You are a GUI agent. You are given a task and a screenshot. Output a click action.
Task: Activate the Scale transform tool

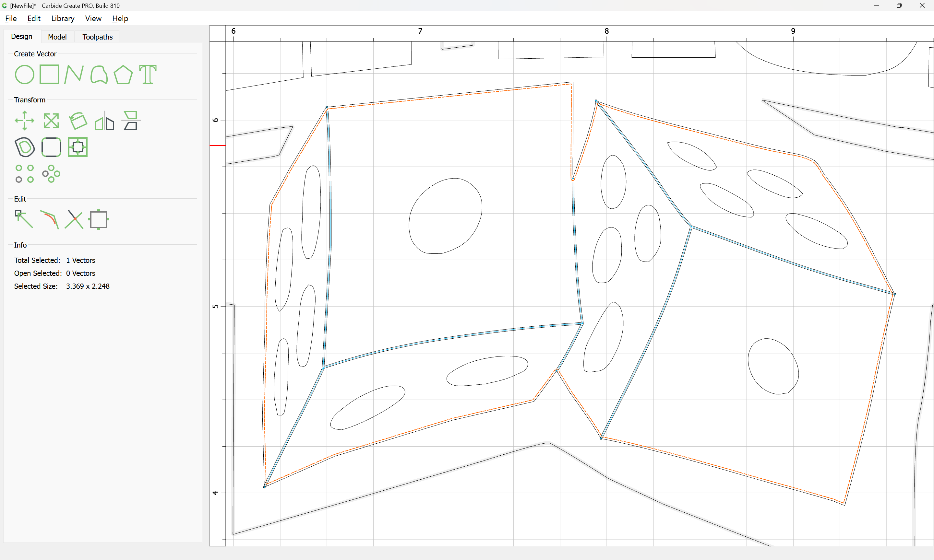pyautogui.click(x=51, y=121)
